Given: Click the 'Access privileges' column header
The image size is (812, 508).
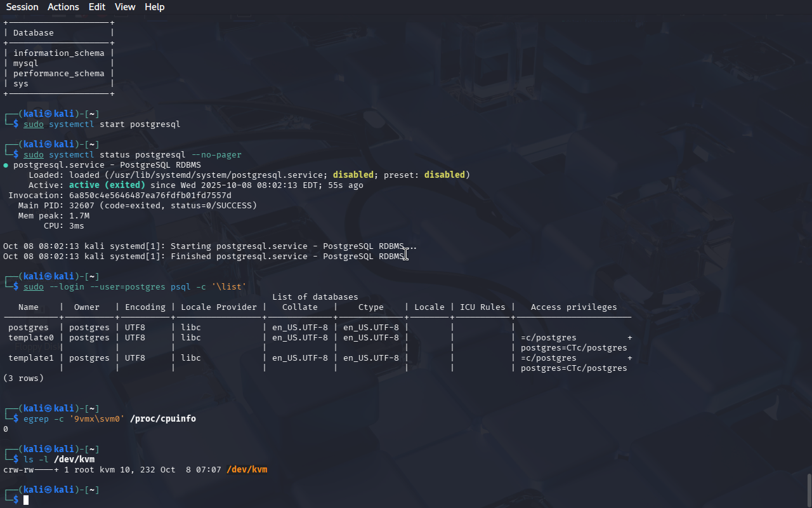Looking at the screenshot, I should click(x=573, y=307).
